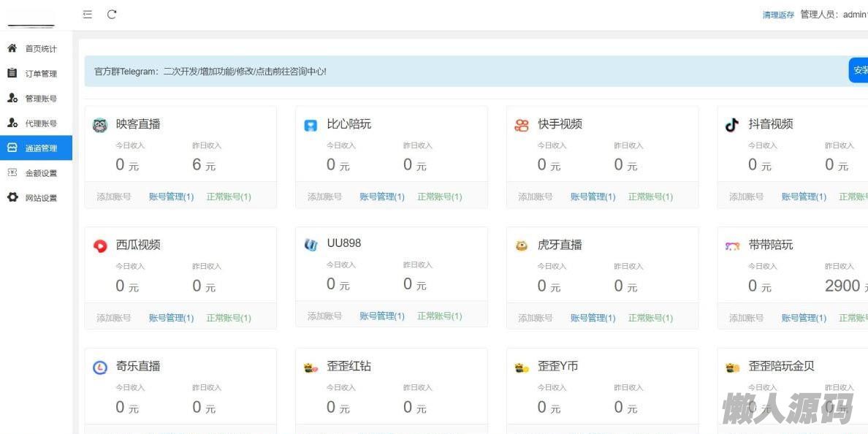
Task: Click 添加账号 under 映客直播
Action: coord(114,197)
